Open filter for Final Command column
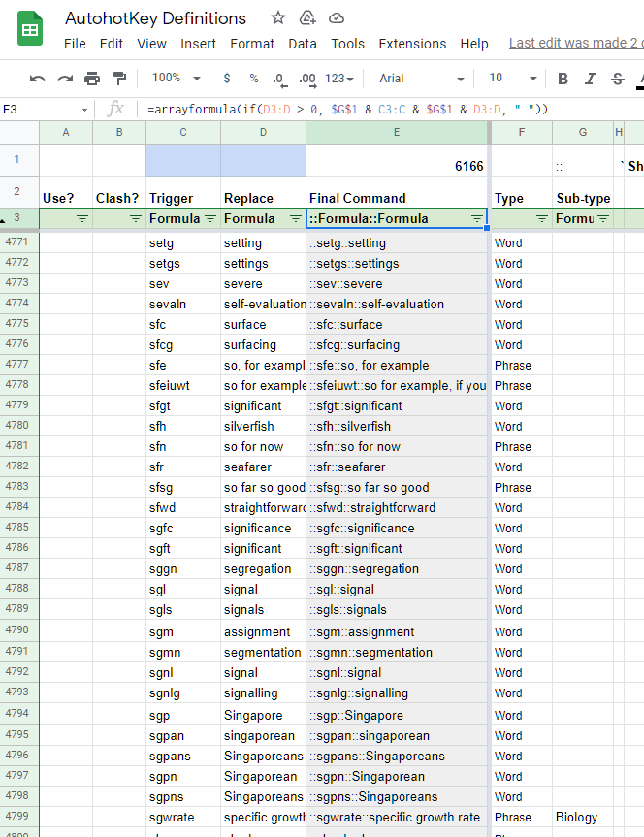644x837 pixels. click(477, 218)
